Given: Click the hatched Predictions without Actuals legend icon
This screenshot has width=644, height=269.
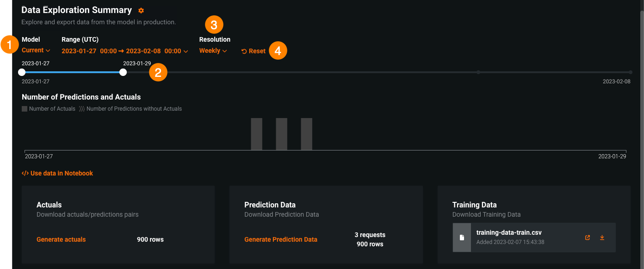Looking at the screenshot, I should pyautogui.click(x=81, y=109).
